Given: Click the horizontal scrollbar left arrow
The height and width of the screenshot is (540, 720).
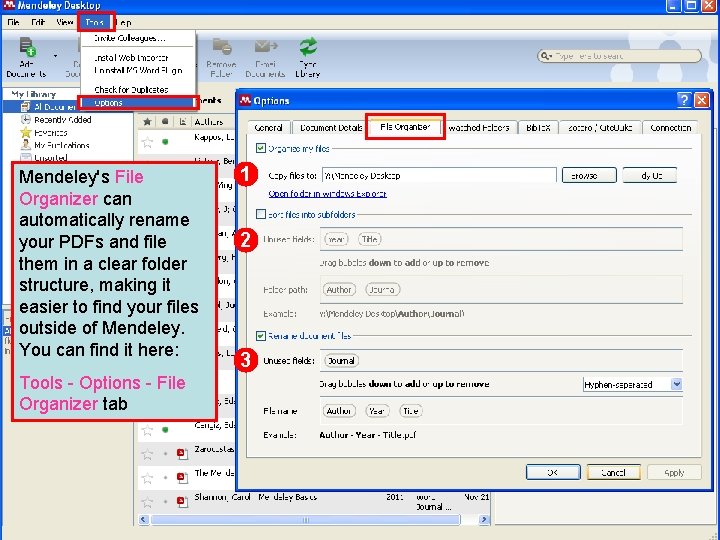Looking at the screenshot, I should pos(144,519).
